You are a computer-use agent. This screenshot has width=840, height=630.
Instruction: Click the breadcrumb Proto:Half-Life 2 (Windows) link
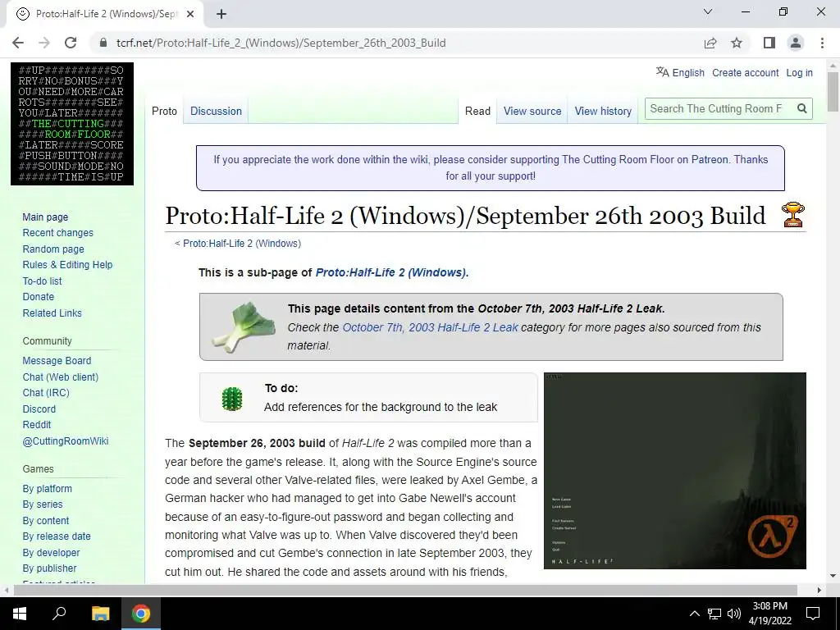242,243
